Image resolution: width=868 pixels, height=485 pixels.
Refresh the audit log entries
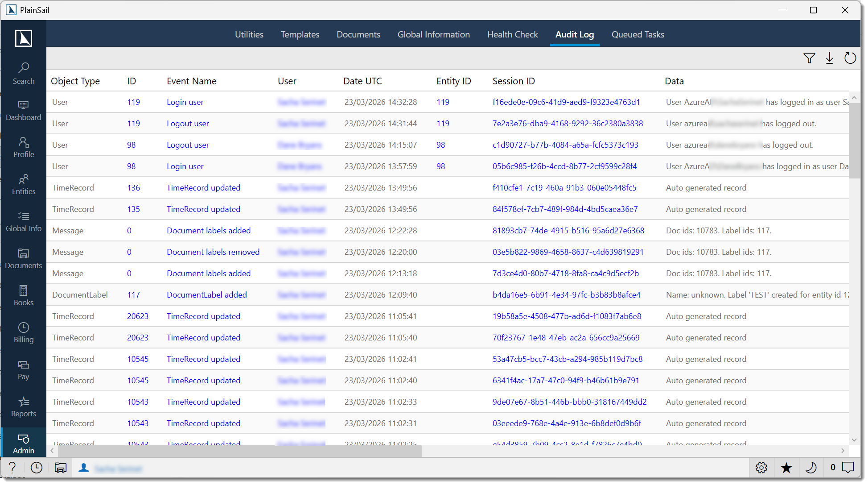pos(850,58)
